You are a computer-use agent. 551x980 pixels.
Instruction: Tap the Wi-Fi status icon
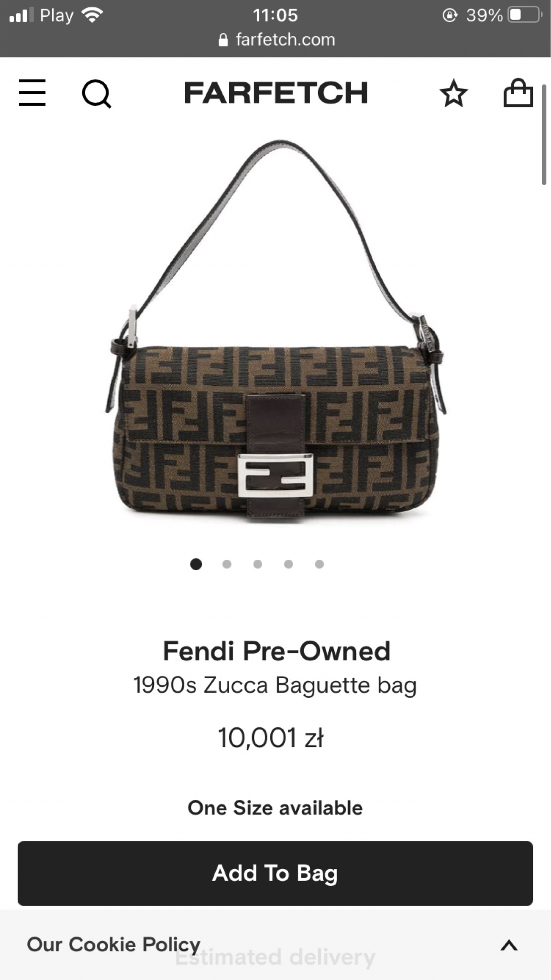coord(92,15)
